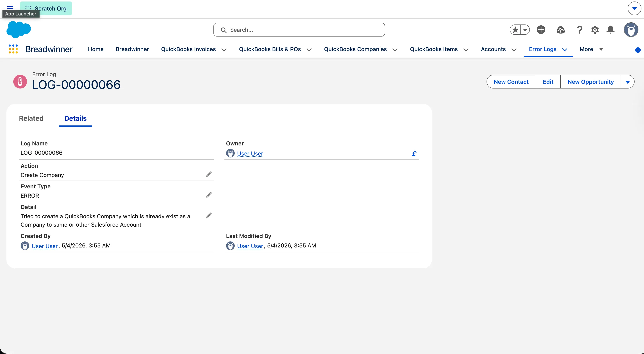The image size is (644, 354).
Task: Expand the Error Logs nav chevron
Action: click(564, 50)
